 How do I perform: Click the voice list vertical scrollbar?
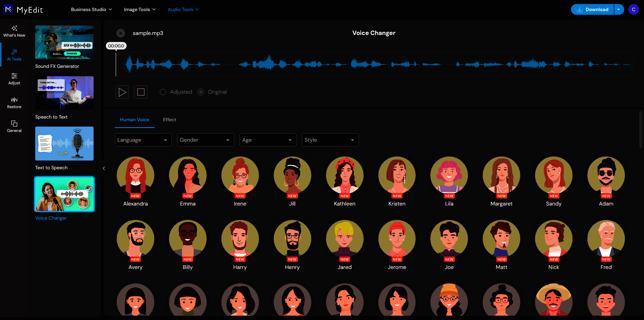[640, 130]
